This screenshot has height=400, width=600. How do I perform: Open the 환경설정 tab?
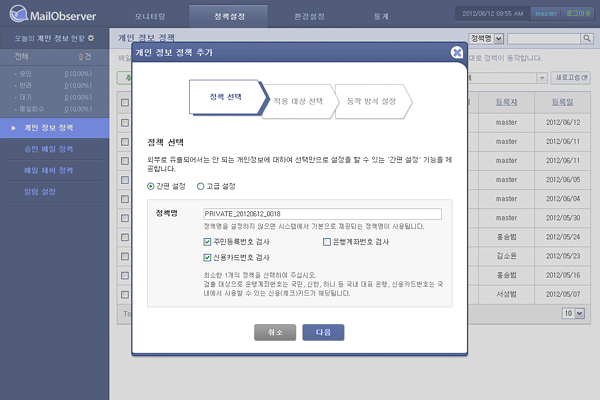pyautogui.click(x=309, y=16)
